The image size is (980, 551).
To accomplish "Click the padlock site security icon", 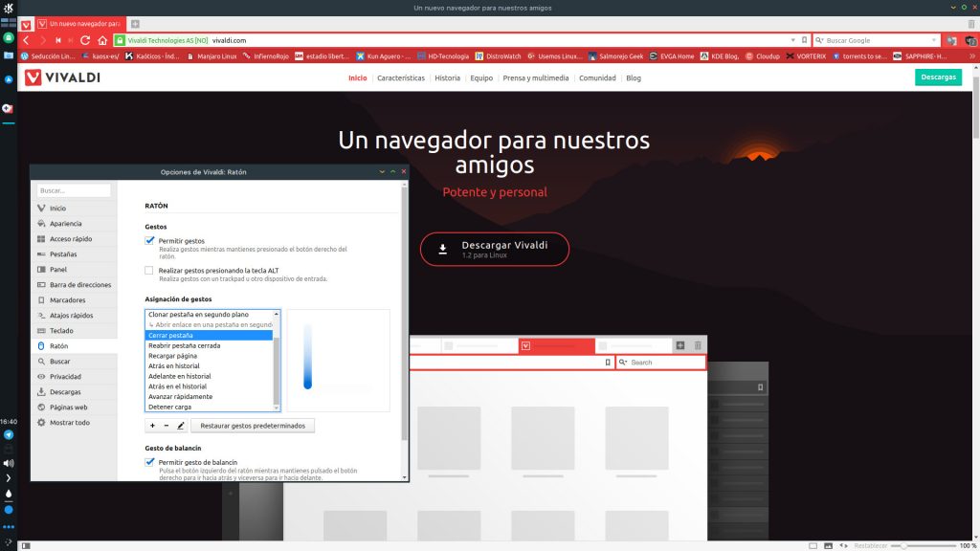I will coord(119,40).
